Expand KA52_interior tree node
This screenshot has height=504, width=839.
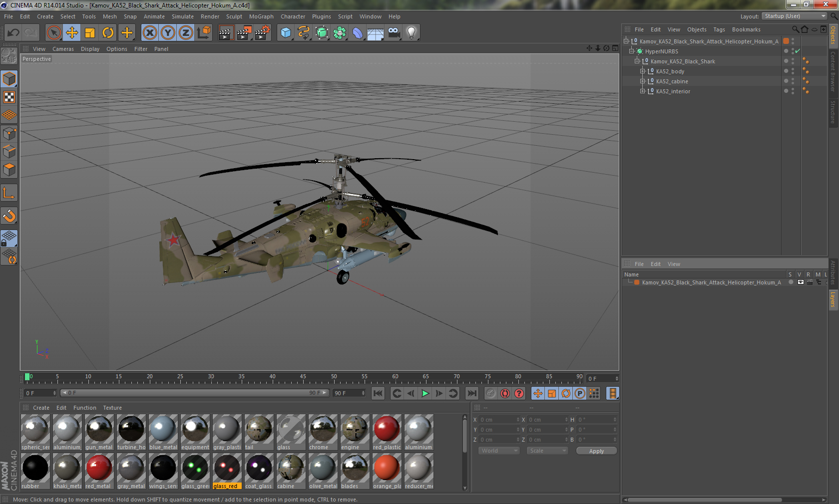click(643, 91)
